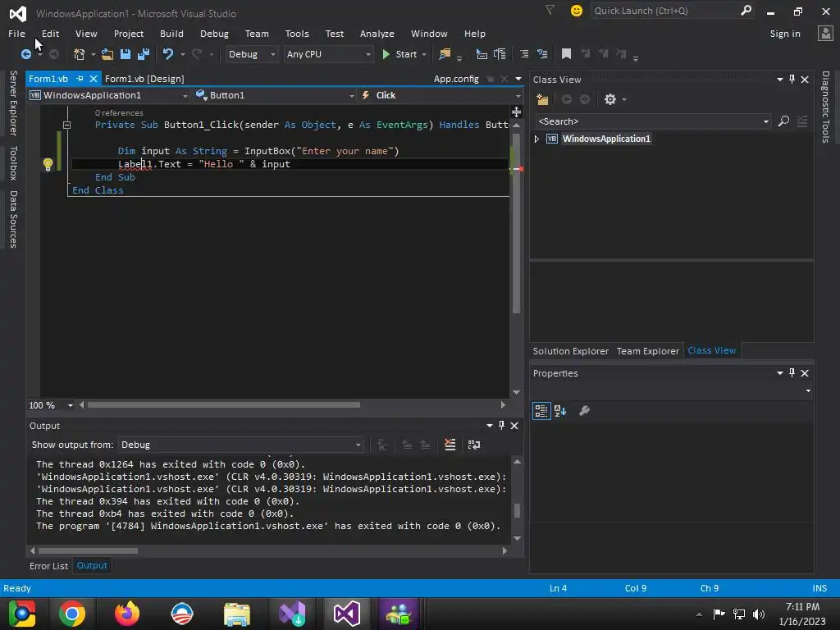Click the volume speaker tray icon

coord(758,614)
